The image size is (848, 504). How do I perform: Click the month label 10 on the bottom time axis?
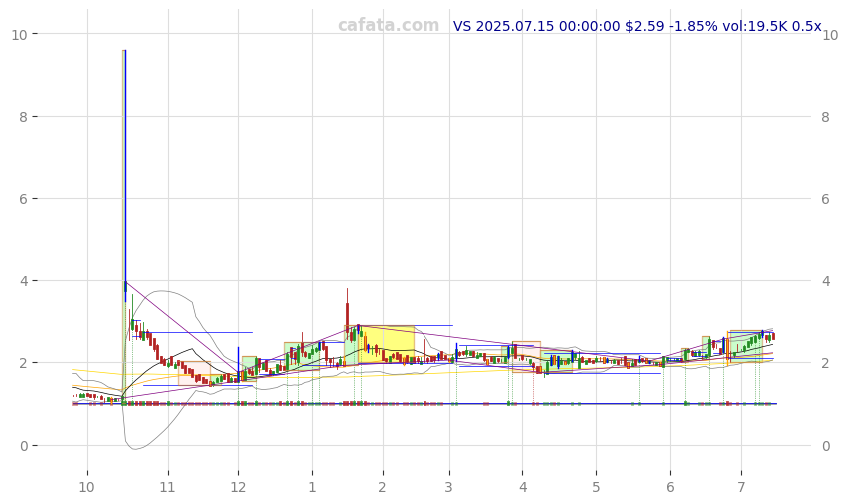click(x=87, y=488)
